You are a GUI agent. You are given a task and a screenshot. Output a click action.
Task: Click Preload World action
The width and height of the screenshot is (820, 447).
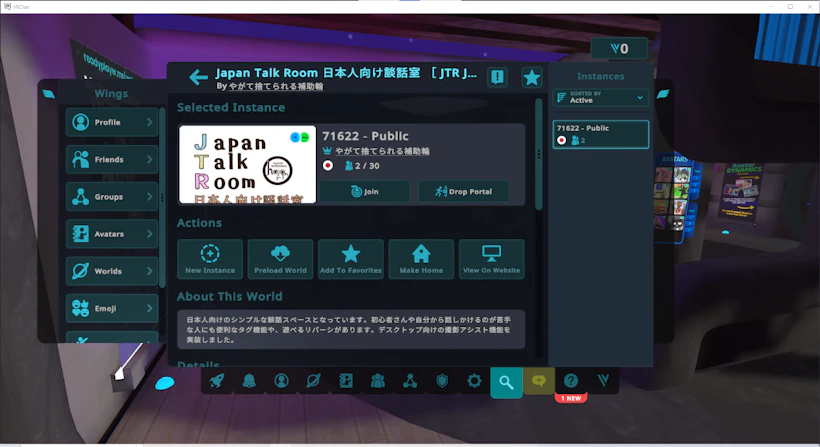(x=280, y=259)
